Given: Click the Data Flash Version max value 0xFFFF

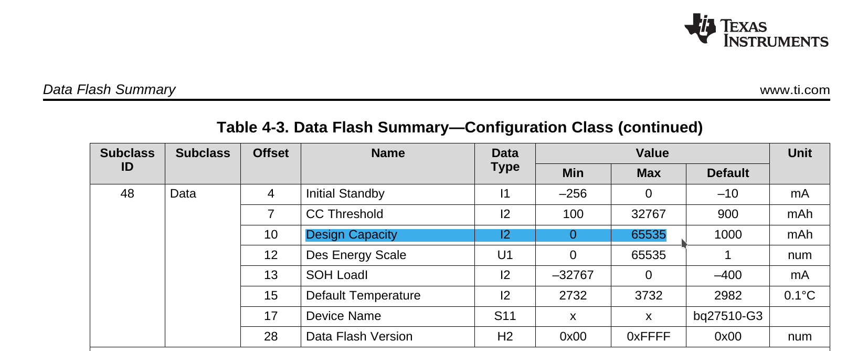Looking at the screenshot, I should point(649,337).
